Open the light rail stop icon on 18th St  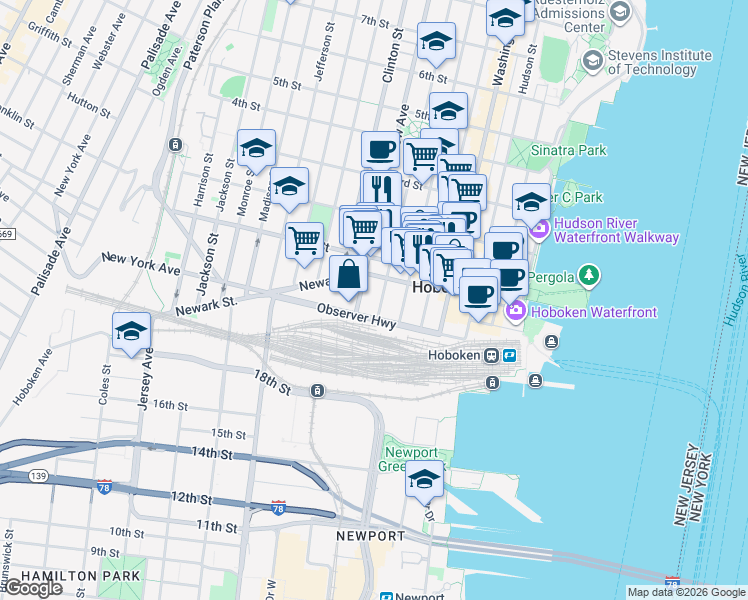317,391
